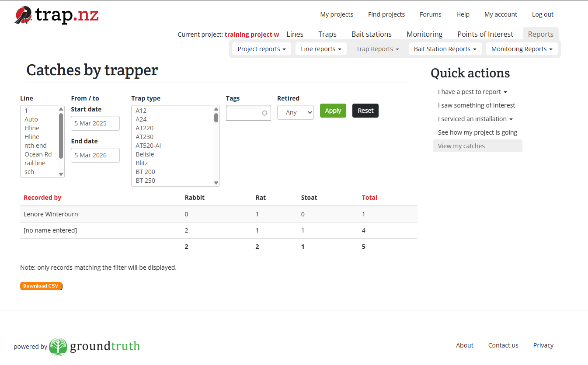The width and height of the screenshot is (588, 365).
Task: Download the CSV export
Action: pos(41,286)
